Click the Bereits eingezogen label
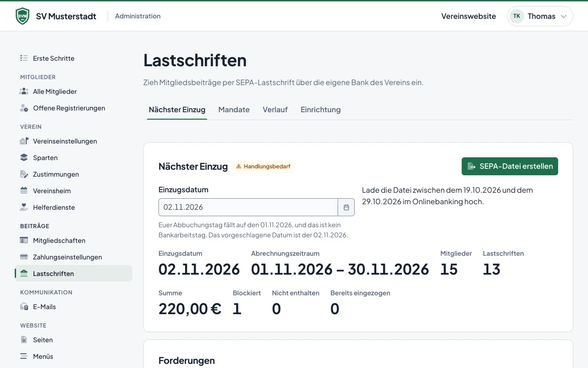This screenshot has height=368, width=588. tap(360, 293)
